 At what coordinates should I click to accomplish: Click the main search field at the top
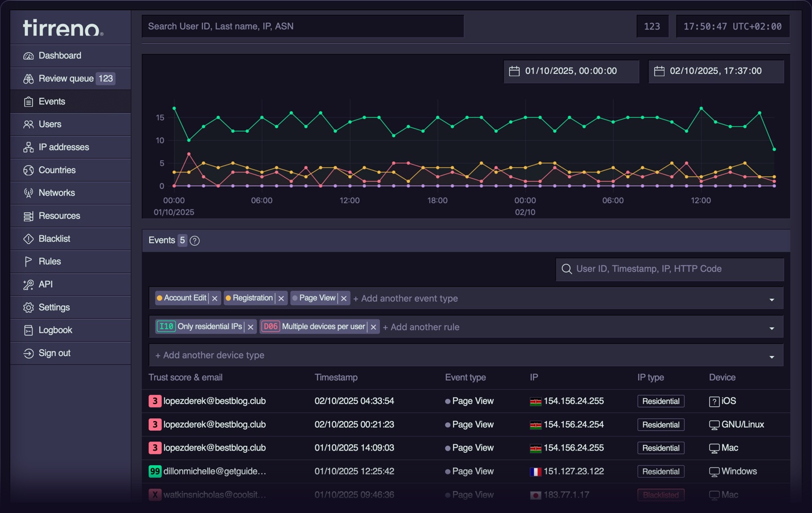303,26
